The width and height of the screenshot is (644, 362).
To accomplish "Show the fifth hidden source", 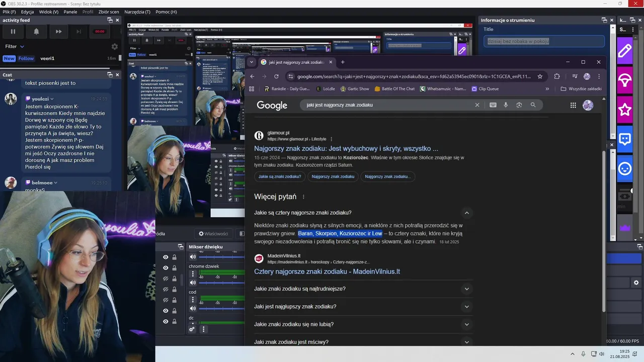I will pyautogui.click(x=166, y=300).
